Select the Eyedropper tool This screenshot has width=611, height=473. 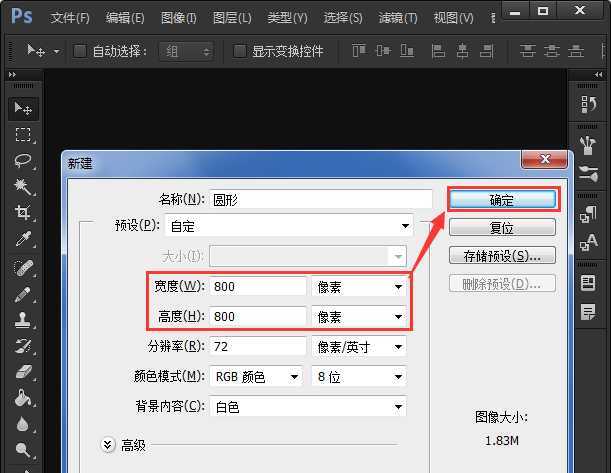tap(22, 240)
